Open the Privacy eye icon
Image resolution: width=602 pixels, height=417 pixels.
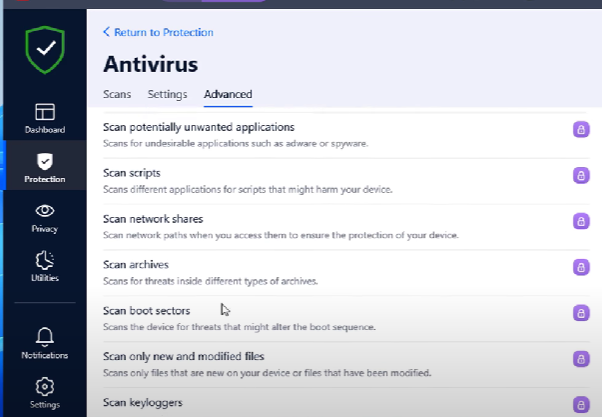pyautogui.click(x=45, y=211)
